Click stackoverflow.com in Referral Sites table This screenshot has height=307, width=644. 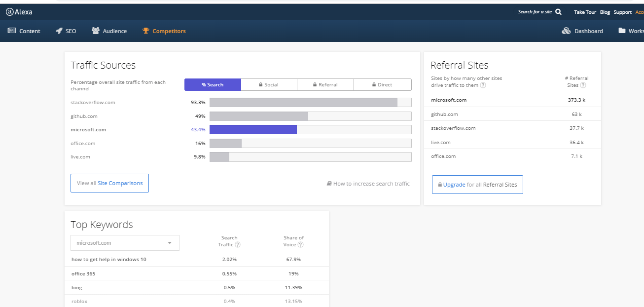click(453, 128)
